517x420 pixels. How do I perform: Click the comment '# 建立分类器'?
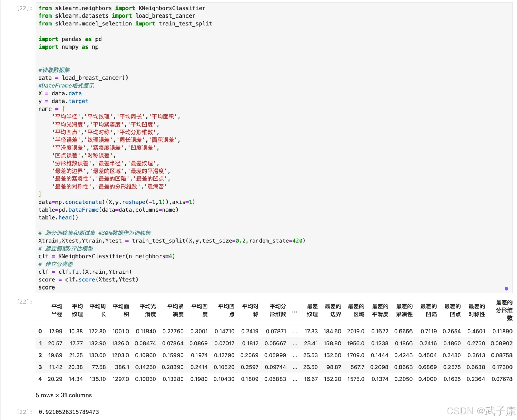[56, 264]
